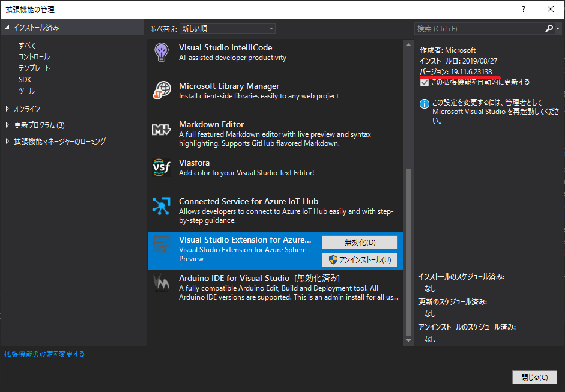Click the Visual Studio Extension for Azure... title

pyautogui.click(x=244, y=240)
